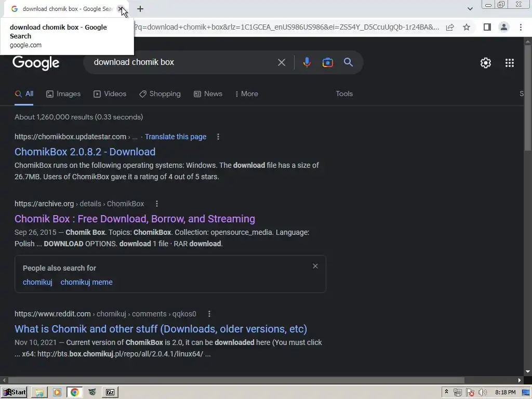Dismiss the People also search for box
The height and width of the screenshot is (399, 532).
tap(315, 266)
